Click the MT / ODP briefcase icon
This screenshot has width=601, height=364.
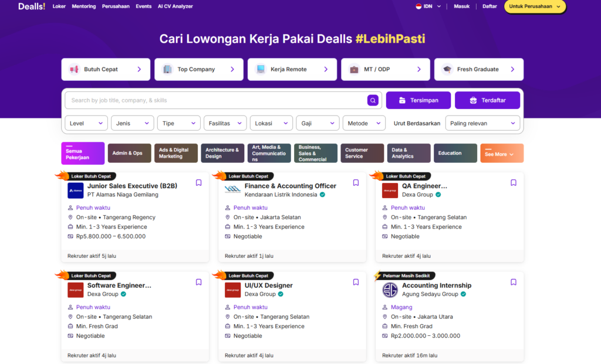[354, 69]
